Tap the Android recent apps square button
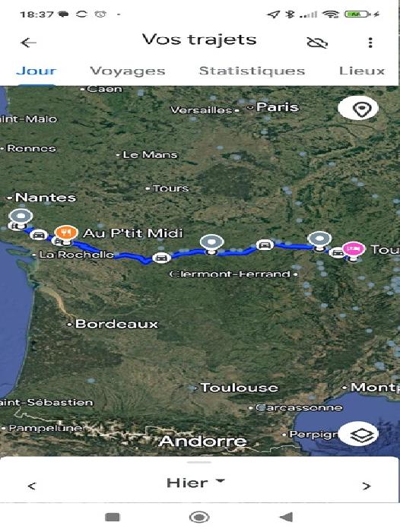 click(x=113, y=517)
